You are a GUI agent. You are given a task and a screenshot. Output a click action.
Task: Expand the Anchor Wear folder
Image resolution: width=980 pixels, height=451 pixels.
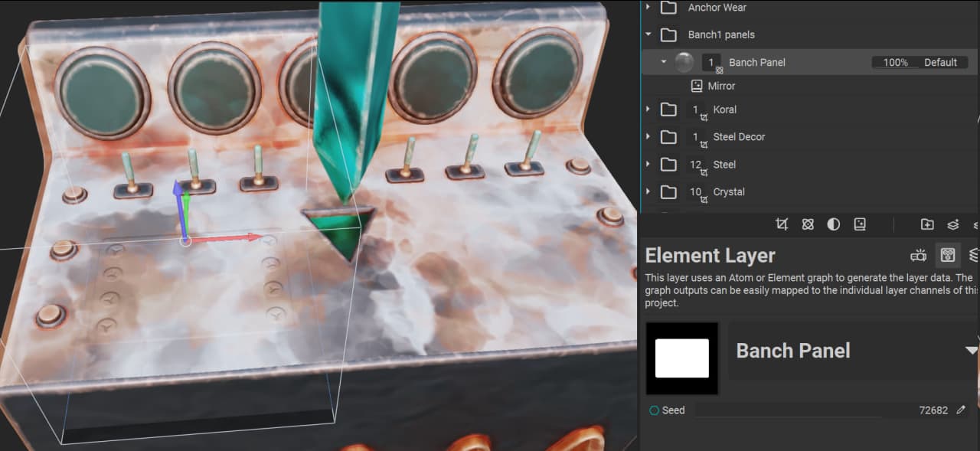click(648, 7)
